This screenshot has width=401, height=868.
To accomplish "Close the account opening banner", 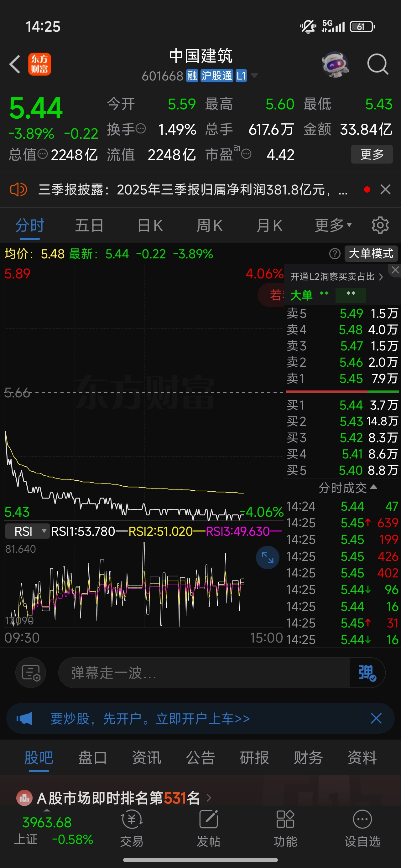I will (376, 718).
